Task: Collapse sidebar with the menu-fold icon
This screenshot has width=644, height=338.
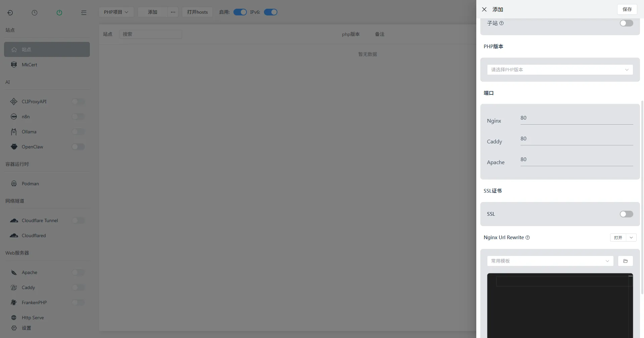Action: click(x=84, y=13)
